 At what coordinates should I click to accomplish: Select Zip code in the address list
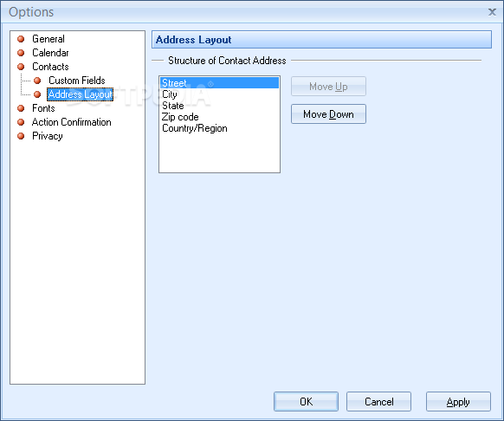[x=219, y=117]
